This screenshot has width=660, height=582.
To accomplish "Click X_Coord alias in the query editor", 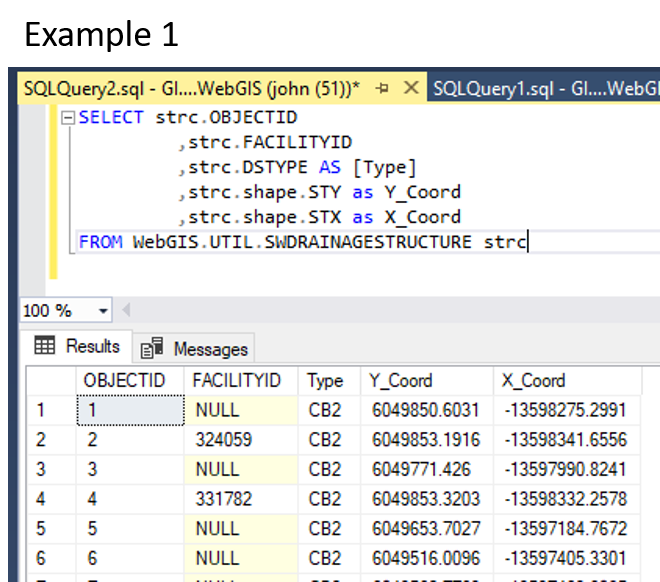I will [423, 218].
